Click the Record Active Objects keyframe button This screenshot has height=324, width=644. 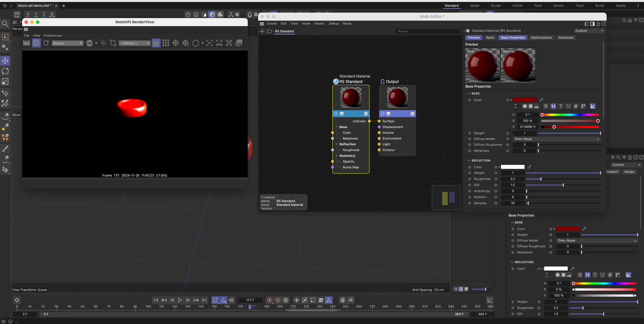(270, 300)
